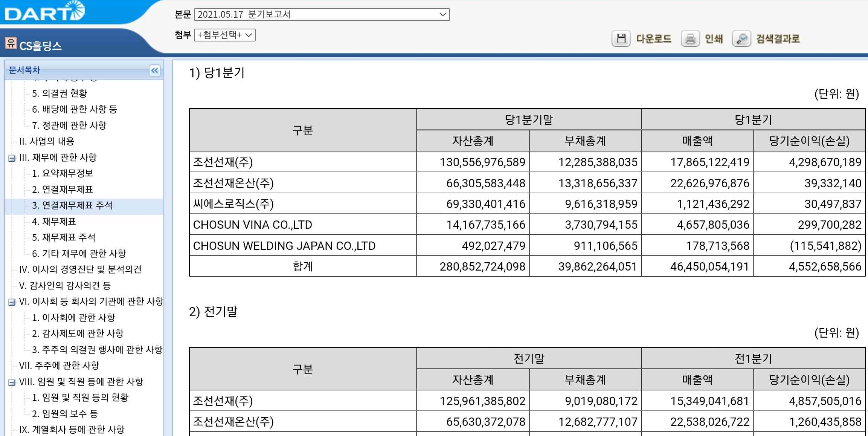Click the 유 market badge icon beside CS홀딩스
The height and width of the screenshot is (436, 868).
coord(11,43)
